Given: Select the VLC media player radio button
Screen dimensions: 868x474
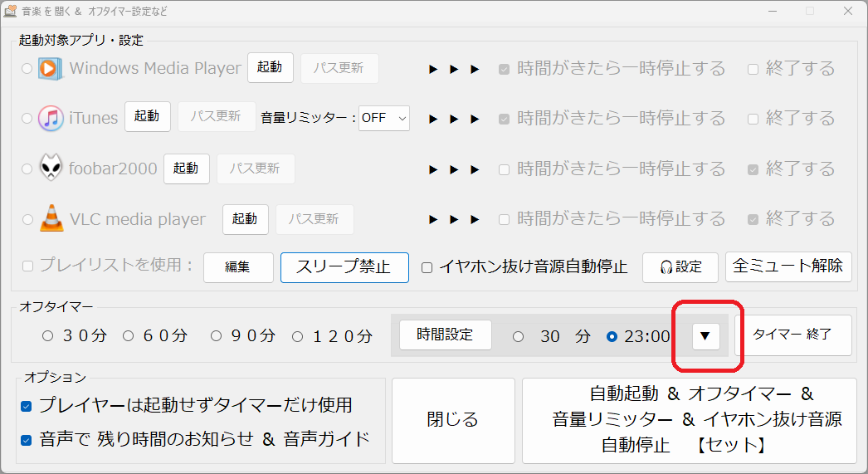Looking at the screenshot, I should point(27,219).
